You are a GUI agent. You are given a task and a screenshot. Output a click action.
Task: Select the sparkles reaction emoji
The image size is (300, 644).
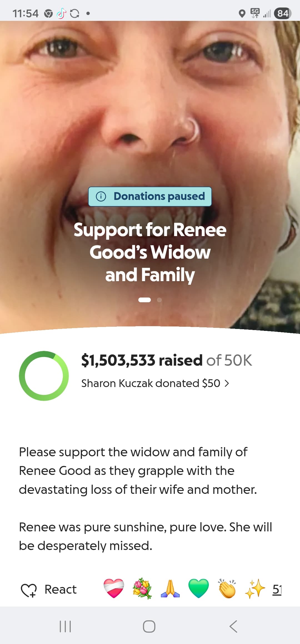[x=255, y=588]
